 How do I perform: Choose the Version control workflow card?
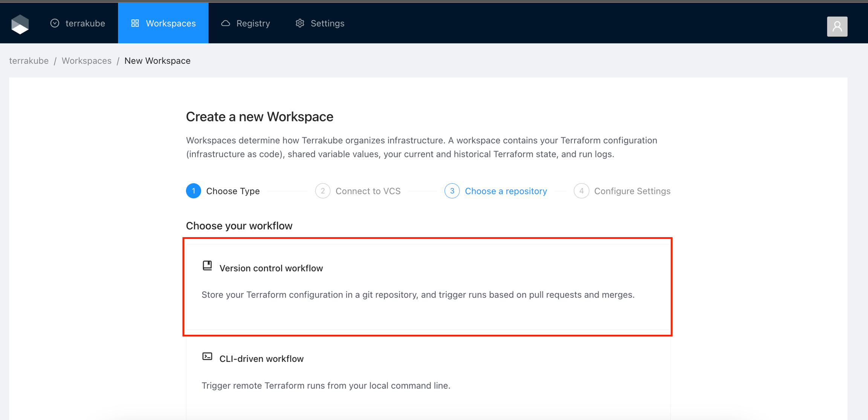(x=428, y=287)
